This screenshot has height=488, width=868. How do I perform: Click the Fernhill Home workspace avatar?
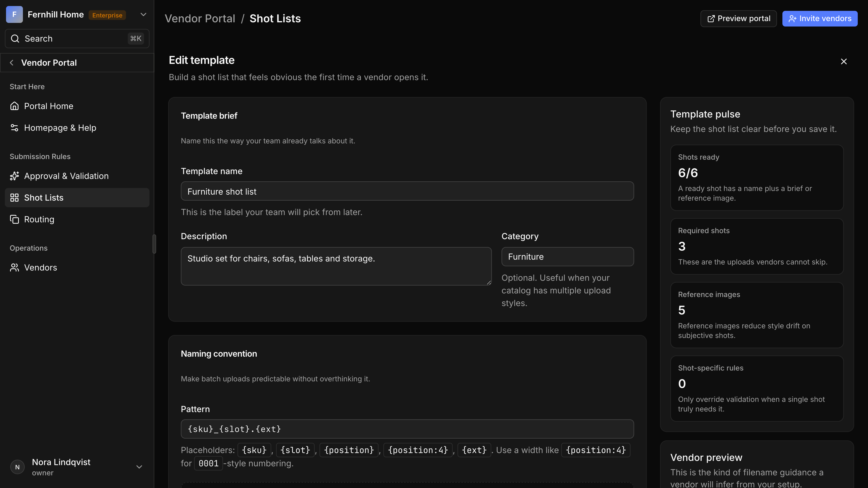click(14, 14)
